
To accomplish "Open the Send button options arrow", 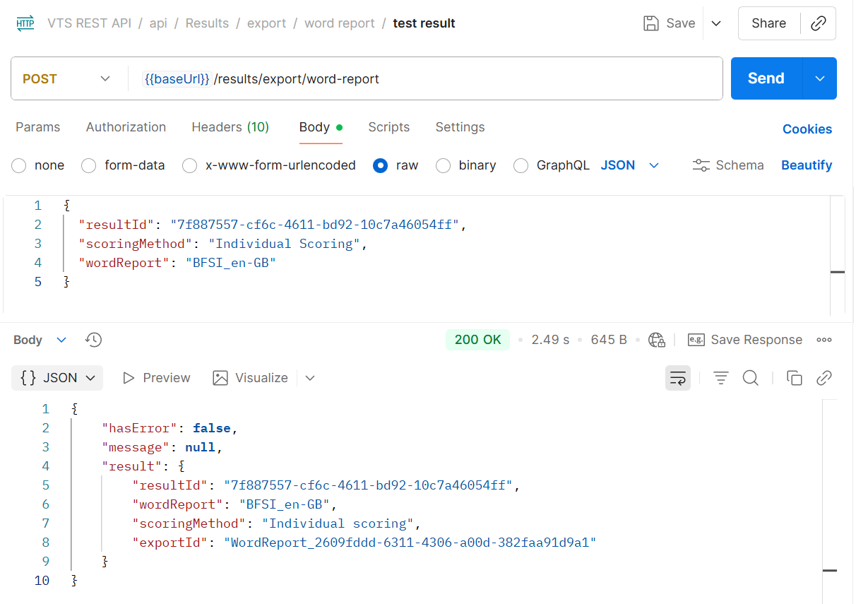I will pos(820,78).
